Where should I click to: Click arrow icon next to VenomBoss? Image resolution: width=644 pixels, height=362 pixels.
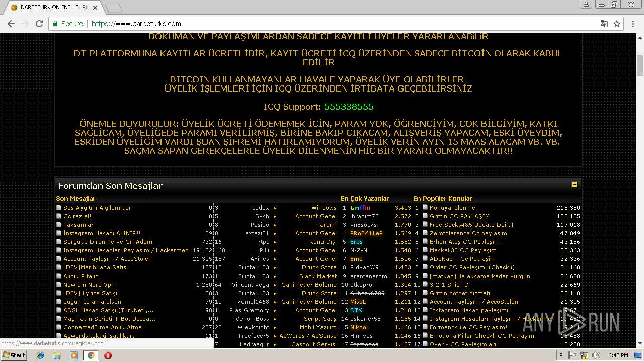pyautogui.click(x=275, y=319)
